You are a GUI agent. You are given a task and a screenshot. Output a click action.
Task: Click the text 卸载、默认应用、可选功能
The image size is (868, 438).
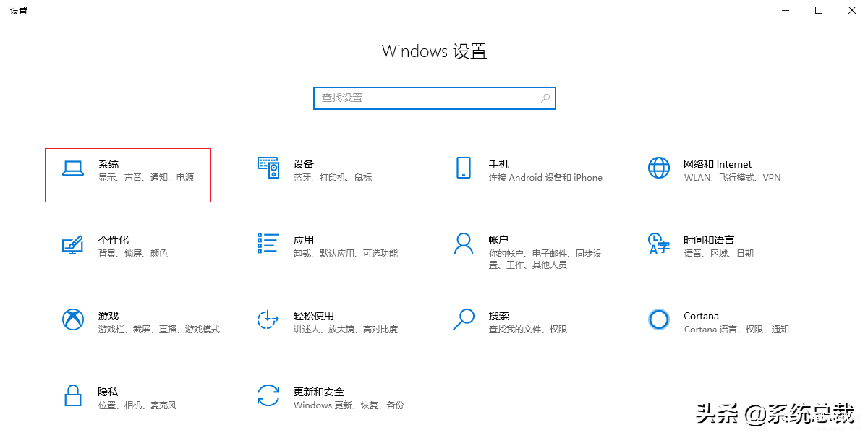(346, 254)
